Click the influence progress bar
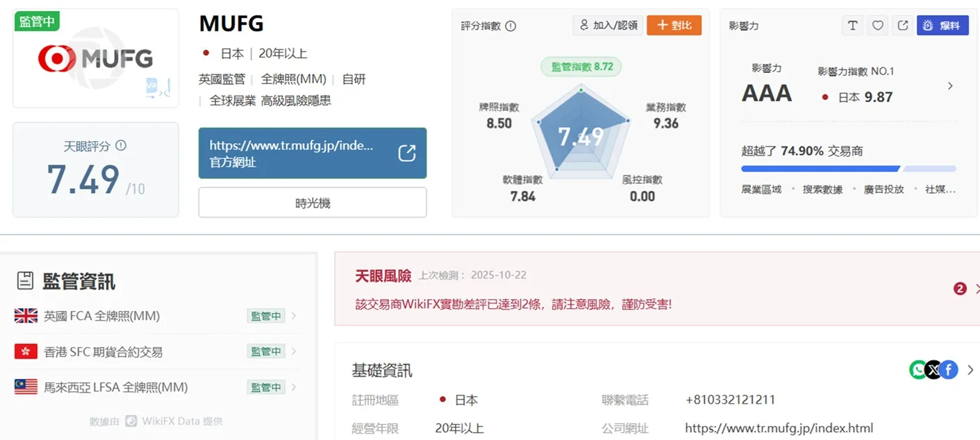The height and width of the screenshot is (440, 980). (x=848, y=169)
